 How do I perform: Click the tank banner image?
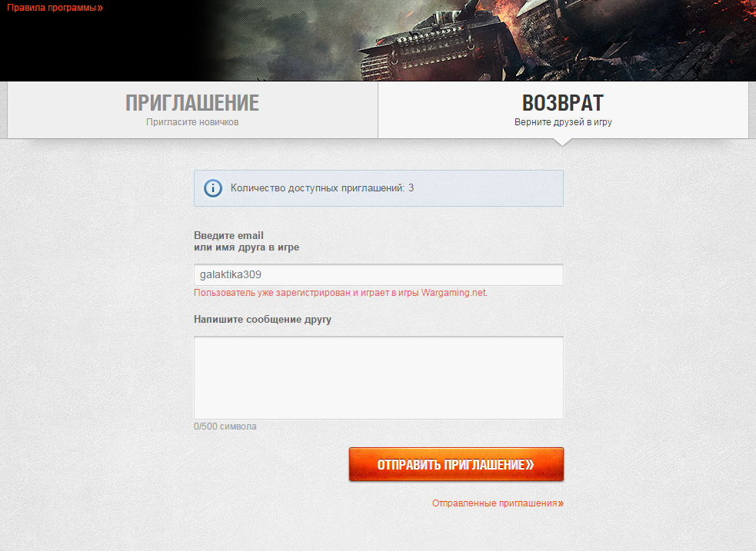[478, 41]
